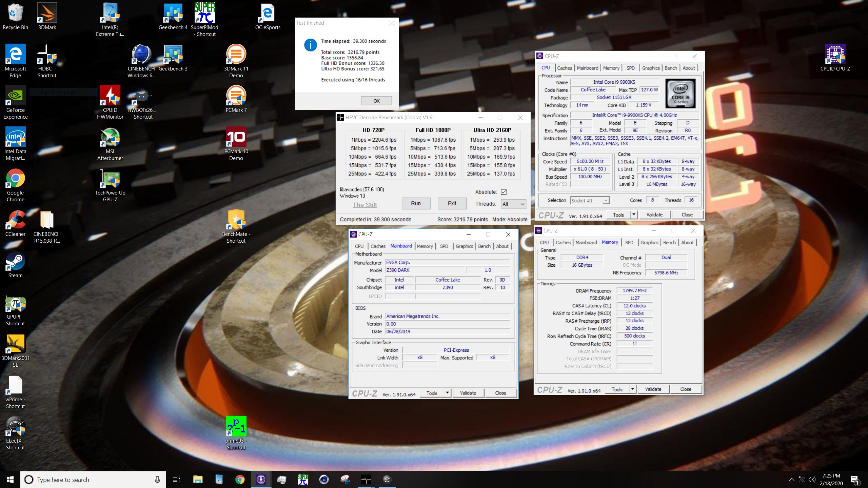This screenshot has width=868, height=488.
Task: Select Graphics tab in Mainboard CPU-Z window
Action: (464, 246)
